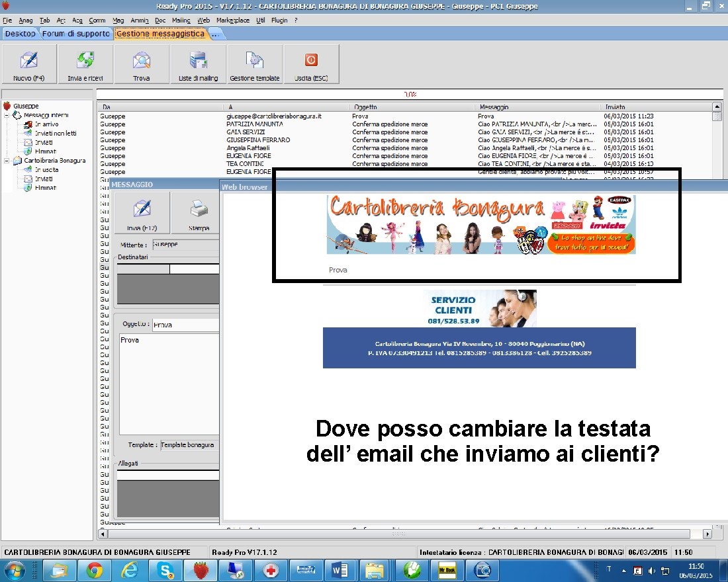
Task: Click the message body text area
Action: [x=169, y=384]
